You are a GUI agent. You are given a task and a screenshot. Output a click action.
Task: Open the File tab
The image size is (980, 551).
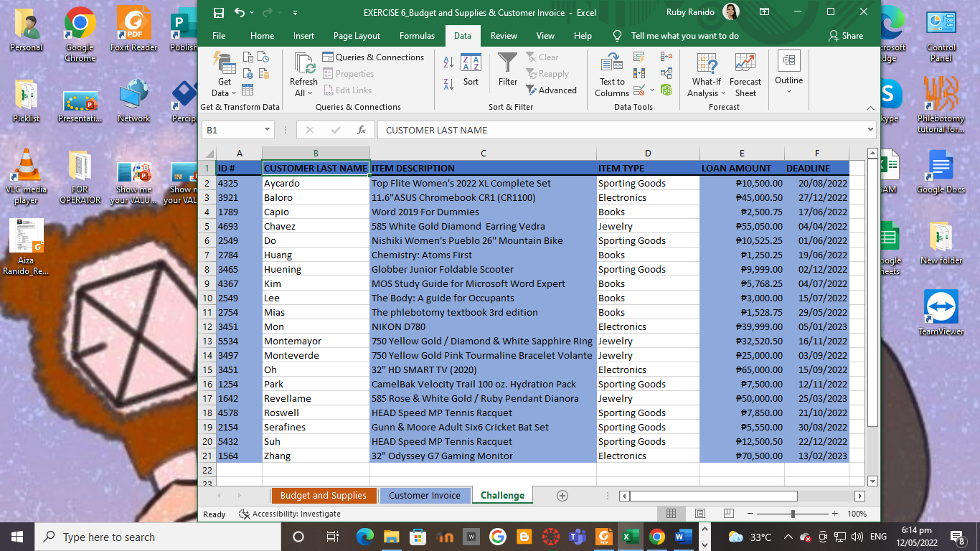click(219, 36)
